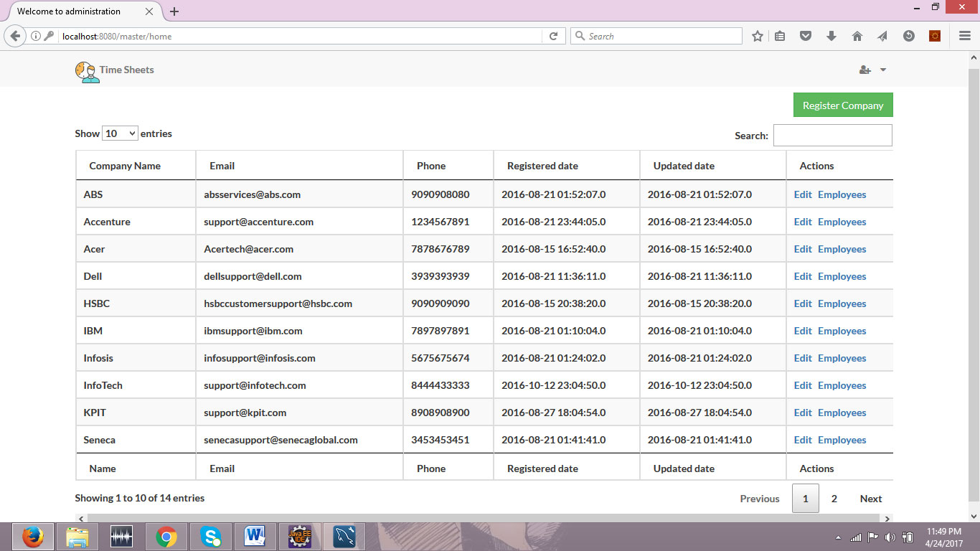Expand the user account dropdown caret

click(883, 70)
